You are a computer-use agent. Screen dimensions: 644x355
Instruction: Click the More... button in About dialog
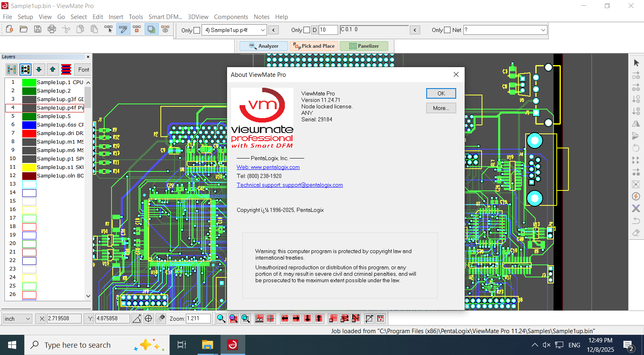441,108
